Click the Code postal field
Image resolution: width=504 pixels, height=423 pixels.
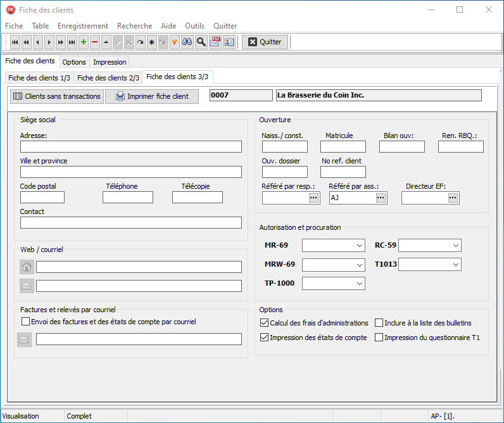(x=42, y=198)
